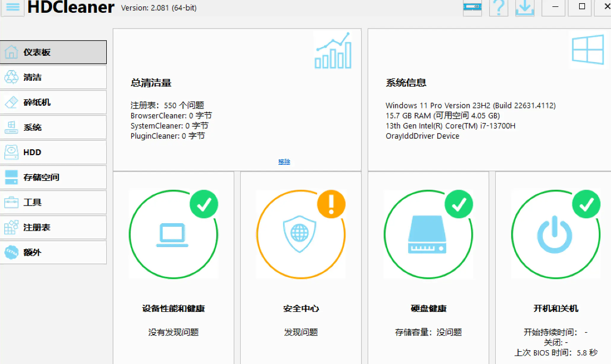611x364 pixels.
Task: Open the HDD section
Action: tap(53, 153)
